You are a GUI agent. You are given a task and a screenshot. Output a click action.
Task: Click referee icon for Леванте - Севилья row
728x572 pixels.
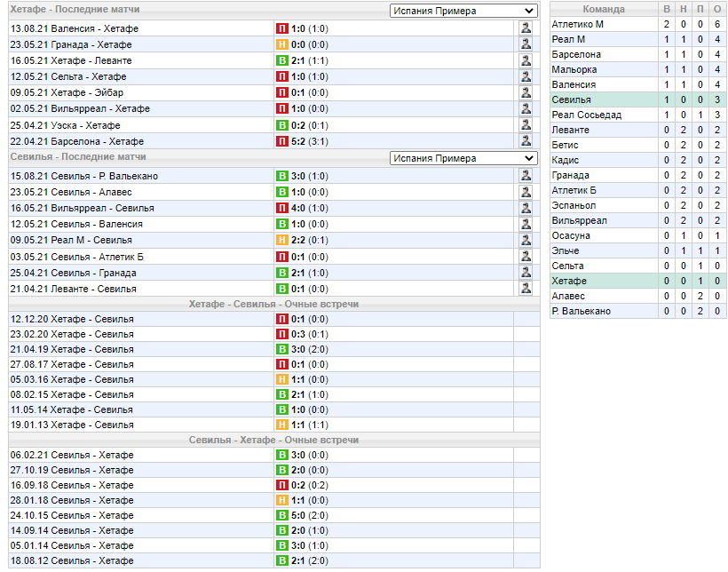(526, 289)
